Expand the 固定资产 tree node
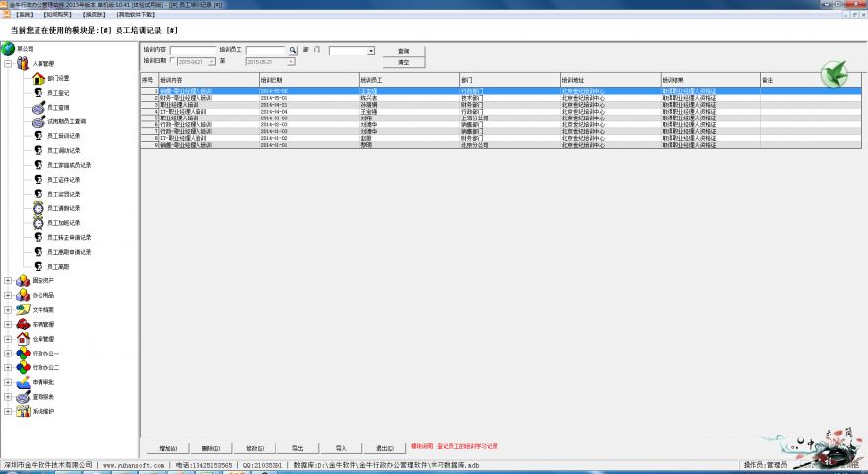Image resolution: width=868 pixels, height=474 pixels. (x=8, y=280)
